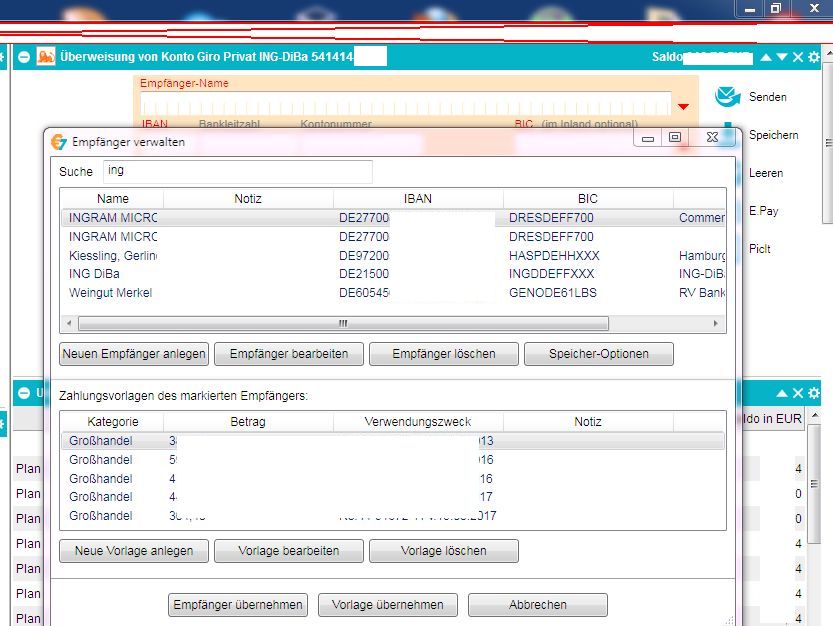Open the Empfänger-Name red dropdown arrow
Image resolution: width=833 pixels, height=626 pixels.
(x=684, y=107)
